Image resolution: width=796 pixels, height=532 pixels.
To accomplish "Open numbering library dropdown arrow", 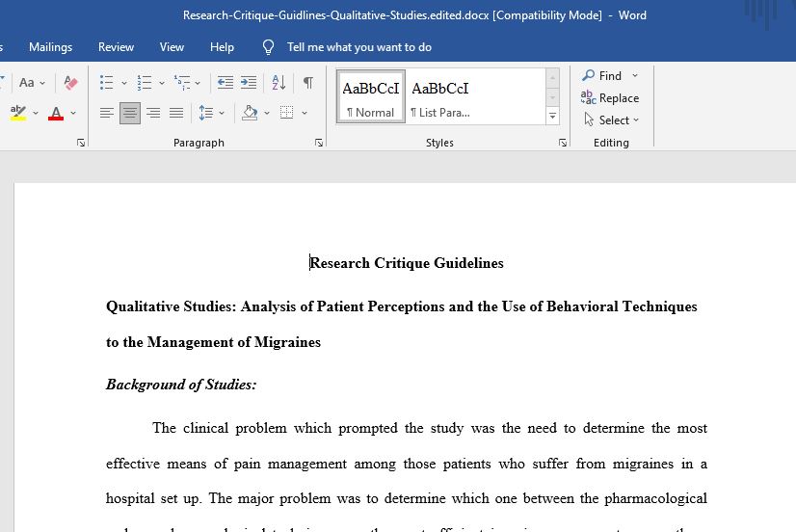I will click(x=162, y=82).
